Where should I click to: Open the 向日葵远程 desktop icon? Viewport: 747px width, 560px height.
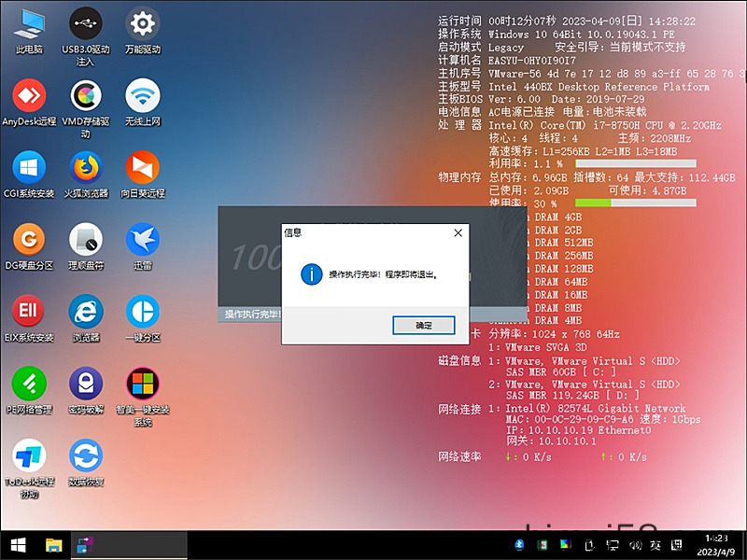pos(143,175)
